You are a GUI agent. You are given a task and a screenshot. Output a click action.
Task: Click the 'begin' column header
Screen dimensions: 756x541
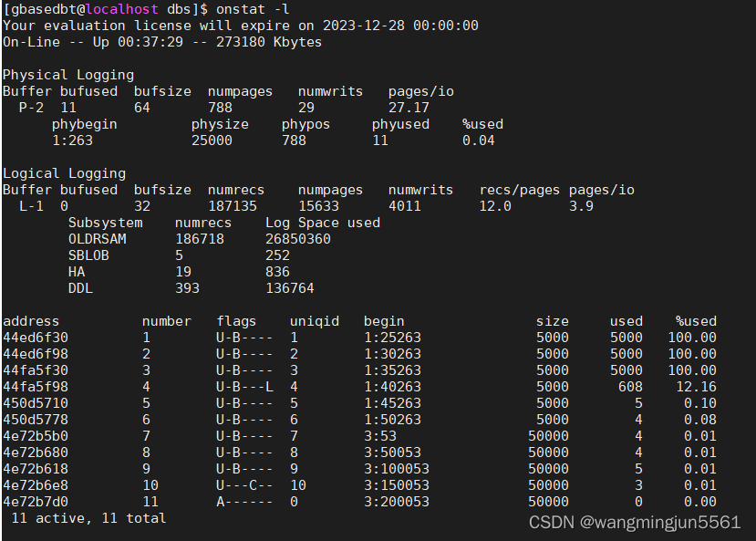[384, 320]
